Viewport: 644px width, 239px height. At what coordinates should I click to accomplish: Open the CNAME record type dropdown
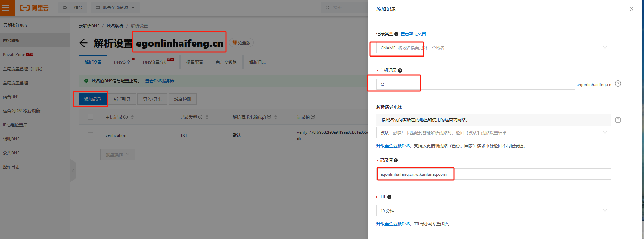pyautogui.click(x=493, y=48)
